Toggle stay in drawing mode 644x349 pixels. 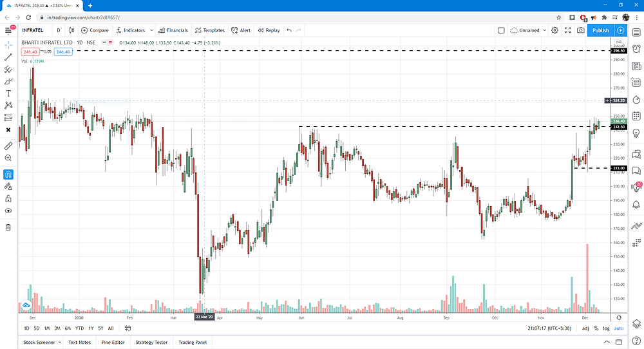(x=8, y=187)
